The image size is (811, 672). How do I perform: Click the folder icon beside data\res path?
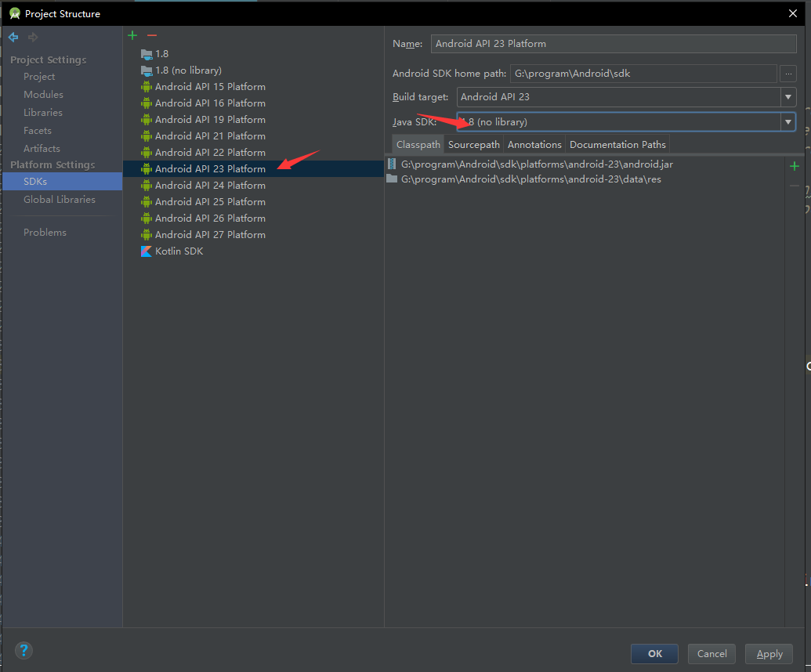pyautogui.click(x=392, y=179)
